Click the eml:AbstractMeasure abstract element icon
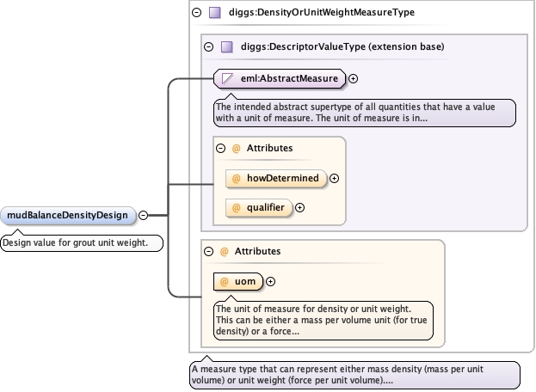536x392 pixels. click(228, 78)
